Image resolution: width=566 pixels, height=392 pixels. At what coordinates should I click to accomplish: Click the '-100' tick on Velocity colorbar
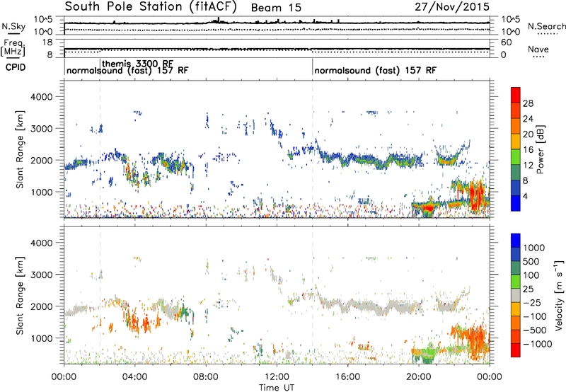[x=535, y=316]
